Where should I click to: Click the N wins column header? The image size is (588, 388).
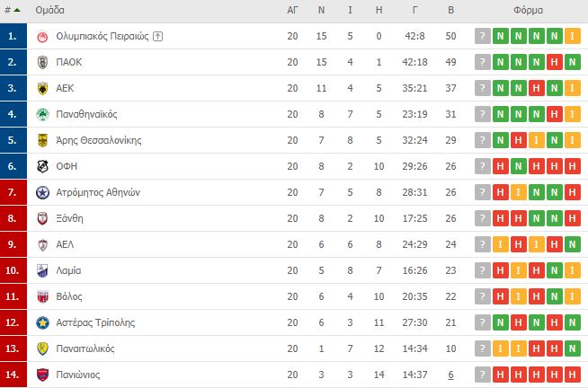pos(321,10)
